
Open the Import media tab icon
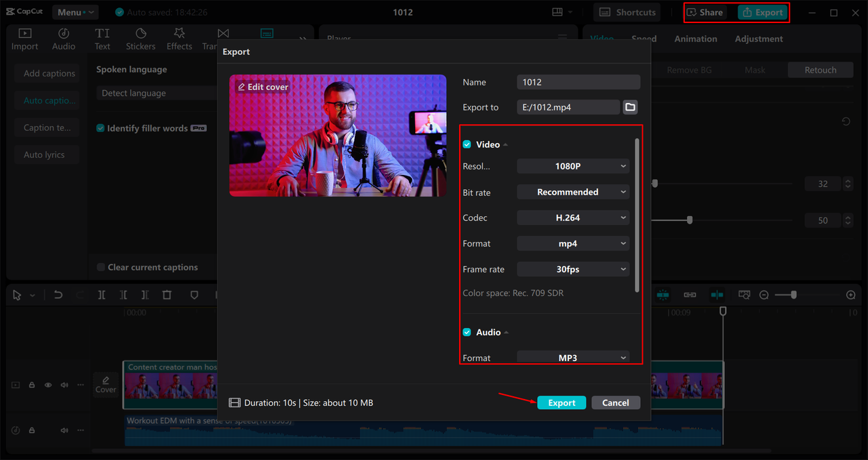[24, 39]
